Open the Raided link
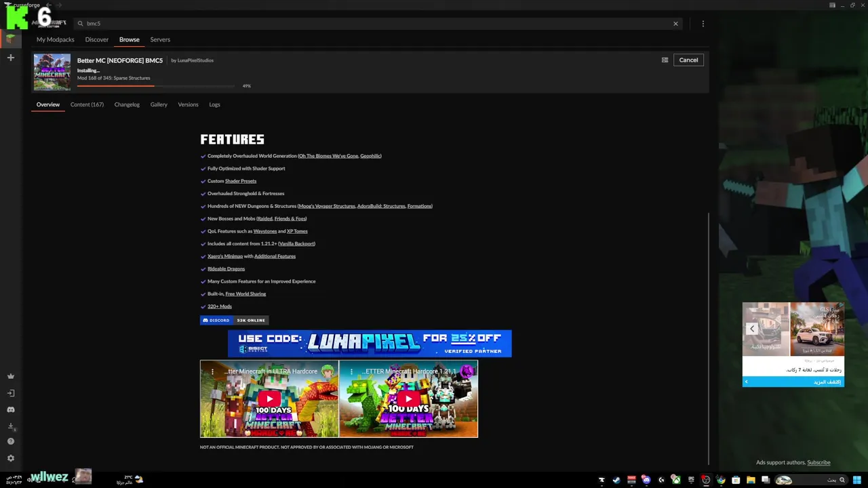The width and height of the screenshot is (868, 488). [x=264, y=218]
